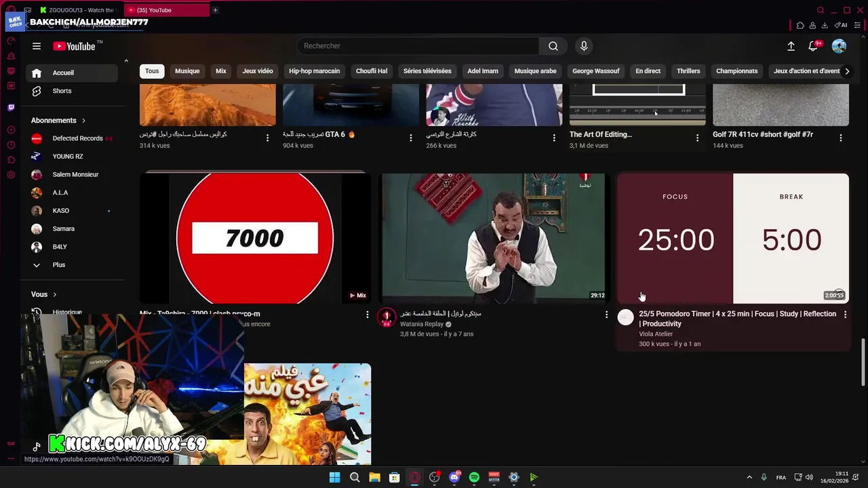868x488 pixels.
Task: Play the Watania Replay 29:12 thumbnail
Action: click(x=494, y=238)
